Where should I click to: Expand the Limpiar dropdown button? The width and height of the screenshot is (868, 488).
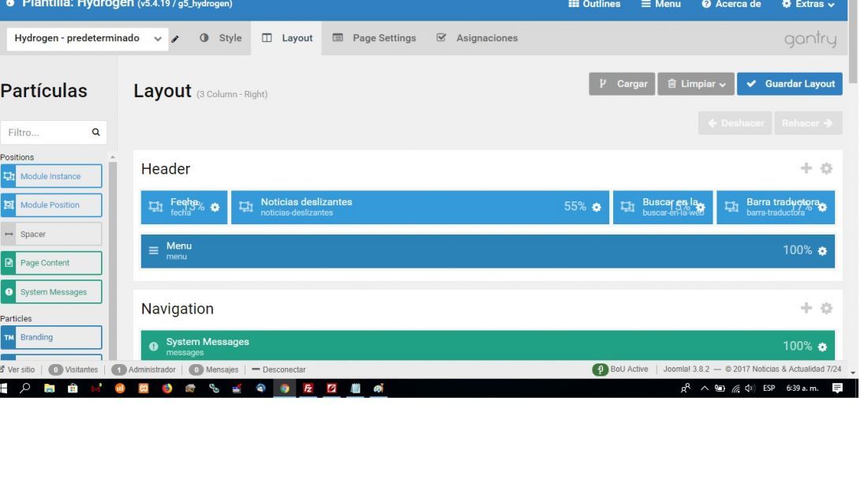click(x=696, y=84)
